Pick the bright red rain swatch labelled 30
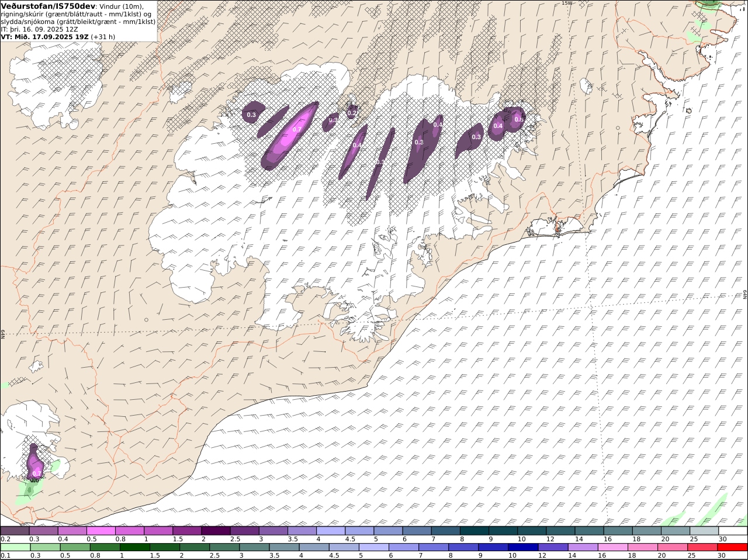This screenshot has width=748, height=560. pyautogui.click(x=732, y=548)
